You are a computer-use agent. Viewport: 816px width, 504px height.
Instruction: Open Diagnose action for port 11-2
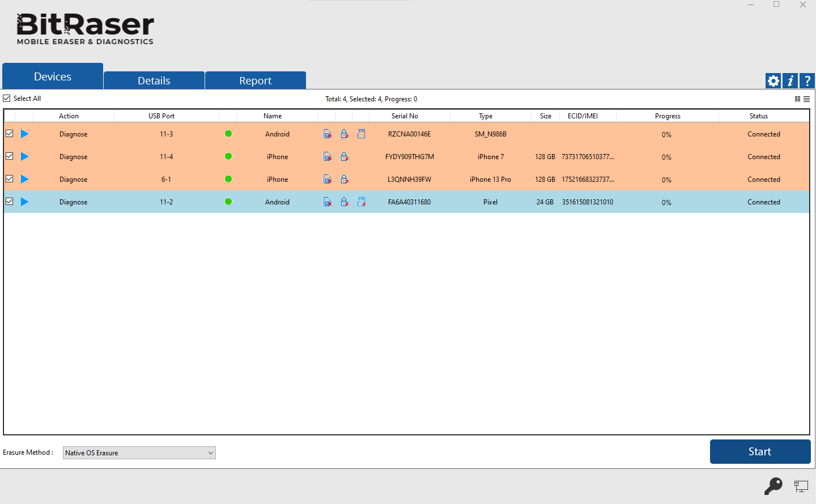click(x=74, y=202)
